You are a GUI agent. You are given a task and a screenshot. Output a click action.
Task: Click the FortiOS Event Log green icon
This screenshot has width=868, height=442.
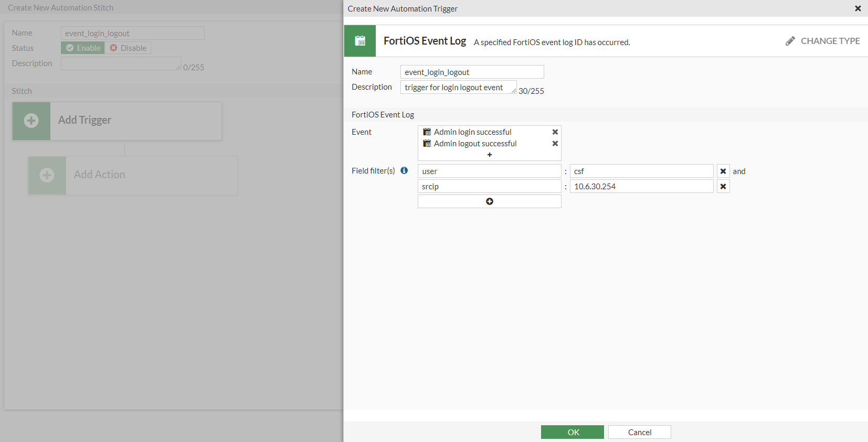click(360, 41)
